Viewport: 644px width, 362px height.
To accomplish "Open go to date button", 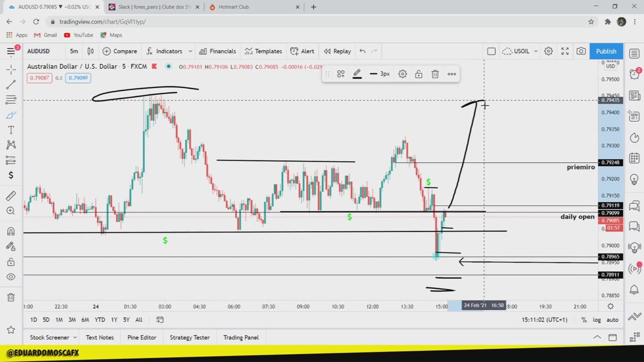I will click(160, 320).
